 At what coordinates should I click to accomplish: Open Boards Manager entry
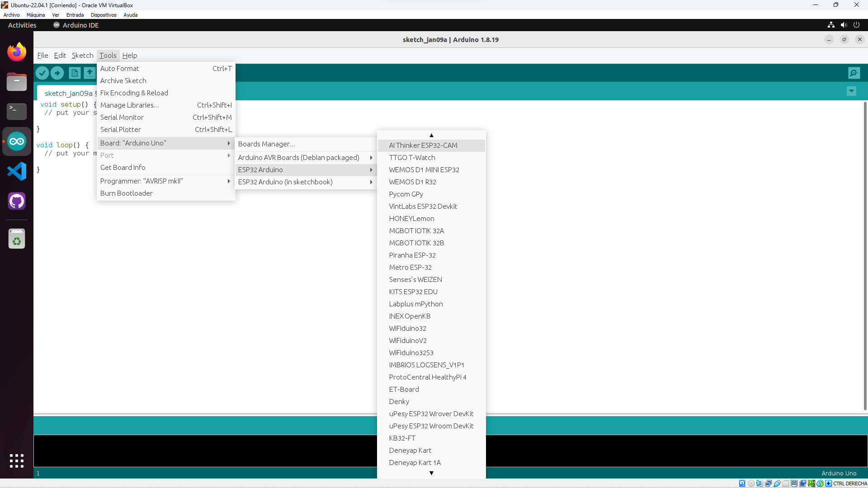click(266, 144)
